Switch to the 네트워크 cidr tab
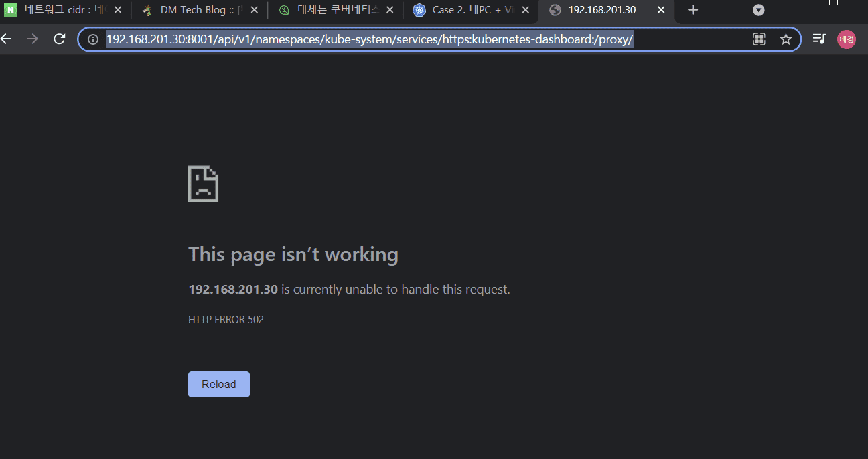This screenshot has width=868, height=459. (x=64, y=10)
